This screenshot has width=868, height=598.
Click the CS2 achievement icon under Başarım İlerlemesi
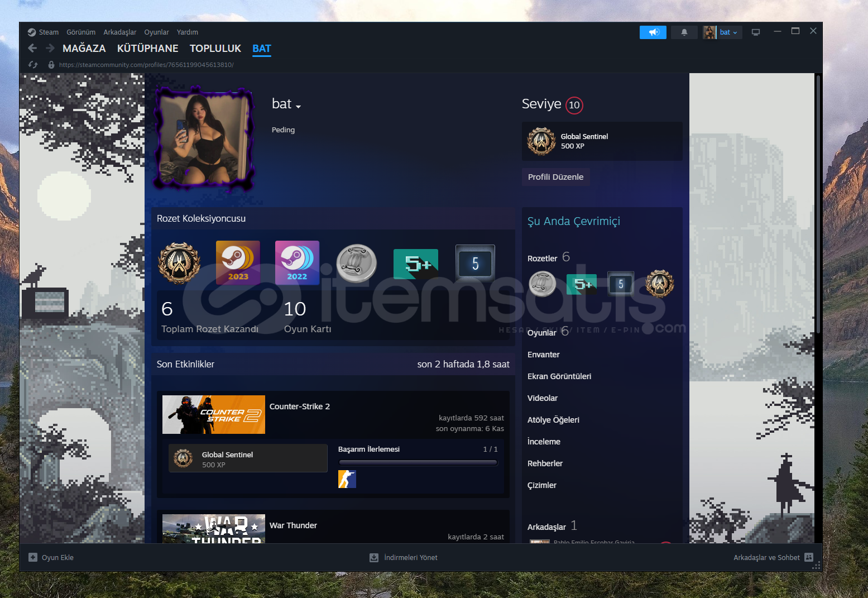point(347,479)
